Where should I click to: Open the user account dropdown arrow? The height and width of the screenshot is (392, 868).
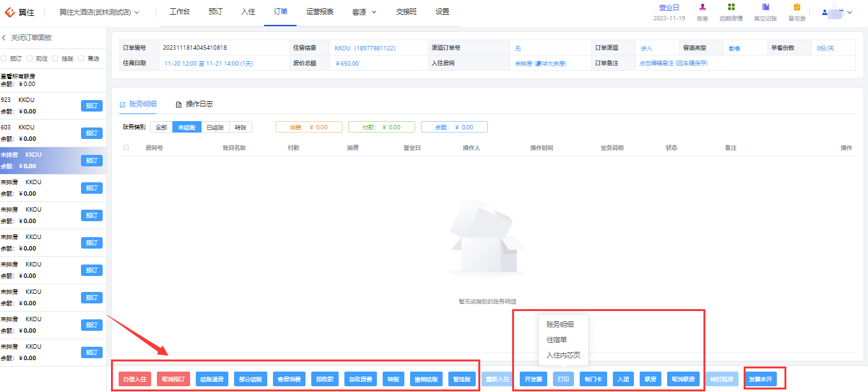(850, 12)
